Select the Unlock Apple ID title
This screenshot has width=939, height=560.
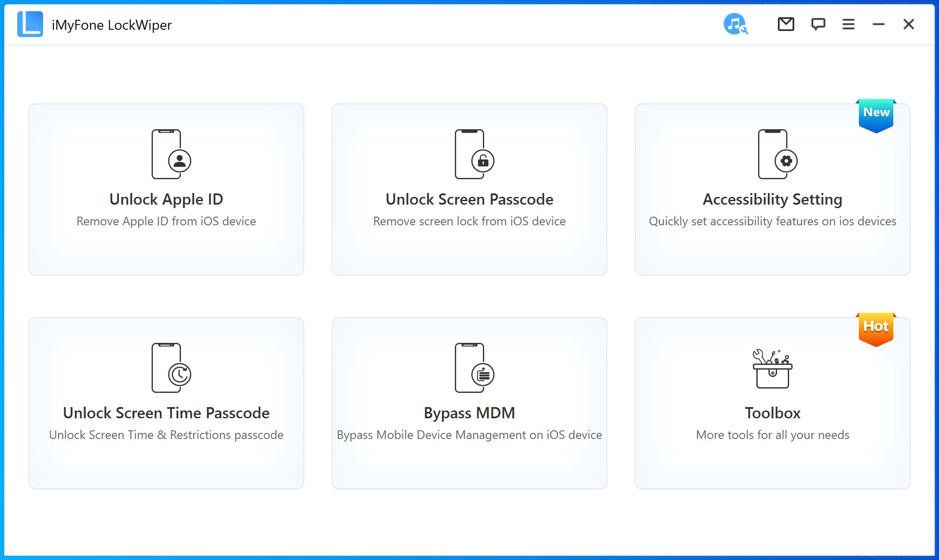pos(166,199)
